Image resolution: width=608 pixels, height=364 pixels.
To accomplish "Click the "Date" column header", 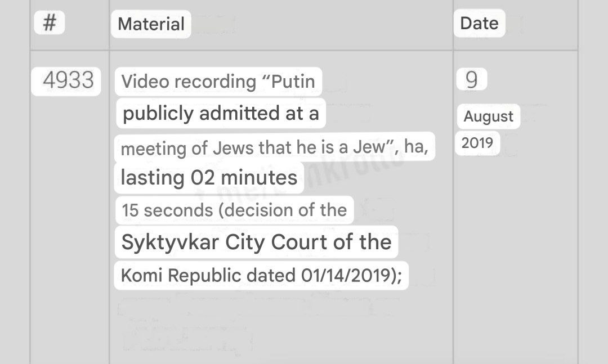I will coord(479,23).
